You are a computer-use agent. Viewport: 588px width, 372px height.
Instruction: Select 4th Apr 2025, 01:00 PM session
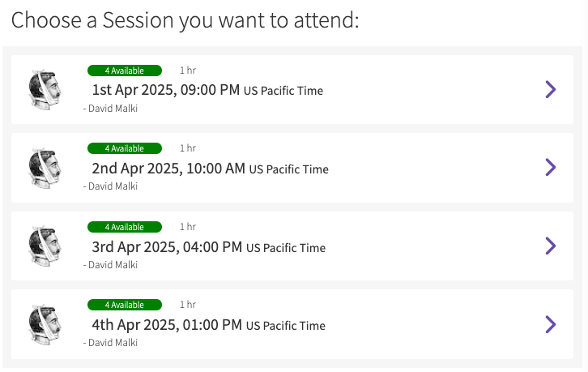tap(292, 324)
